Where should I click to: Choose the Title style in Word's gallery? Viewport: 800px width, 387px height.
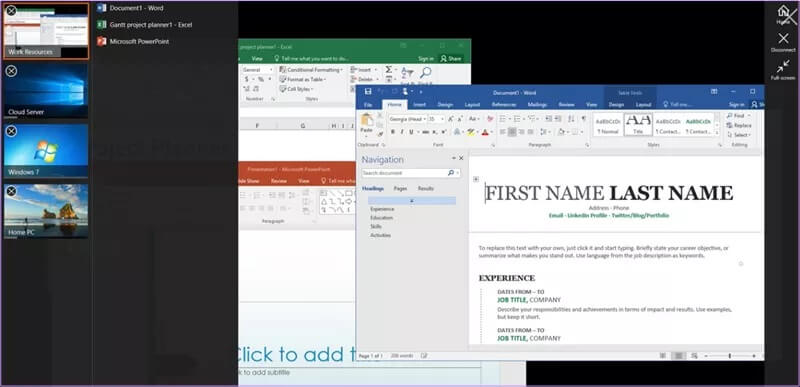[x=638, y=124]
